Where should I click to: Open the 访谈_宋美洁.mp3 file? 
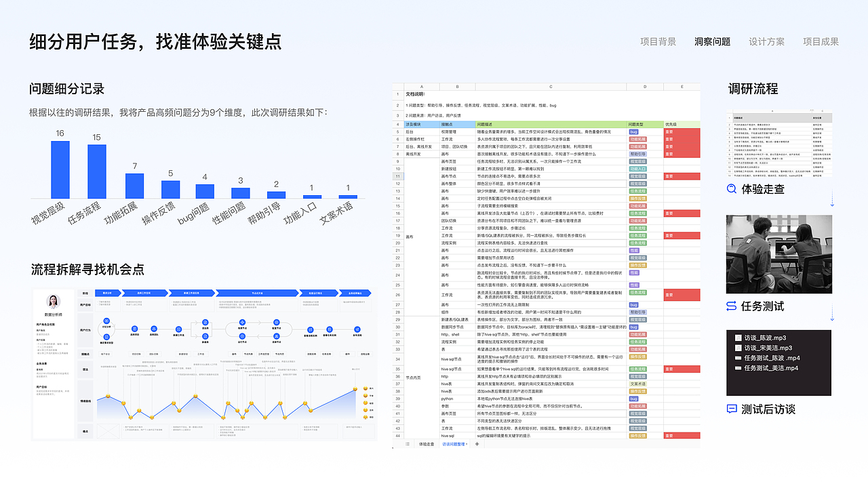[768, 348]
